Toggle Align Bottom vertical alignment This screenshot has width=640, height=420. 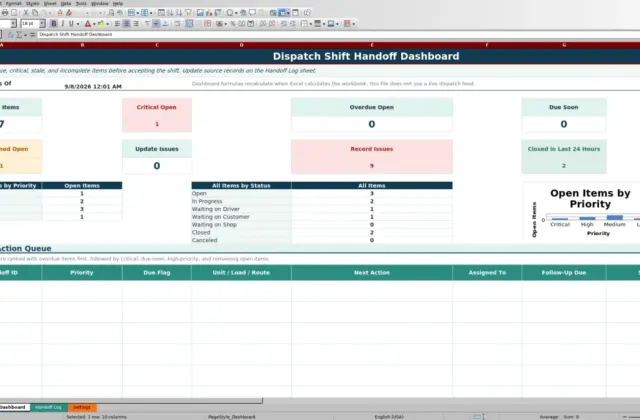point(165,24)
